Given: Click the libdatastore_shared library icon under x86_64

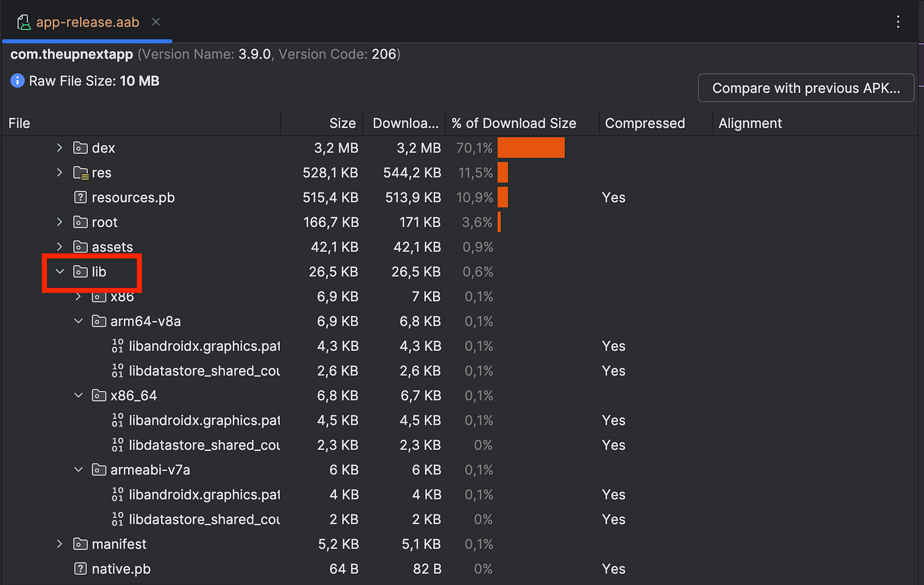Looking at the screenshot, I should 117,445.
